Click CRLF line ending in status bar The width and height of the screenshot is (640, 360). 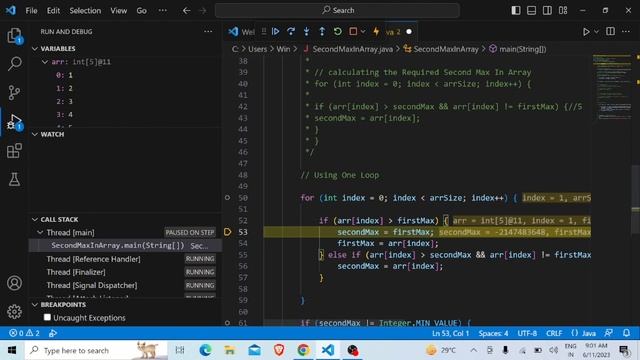pyautogui.click(x=554, y=333)
